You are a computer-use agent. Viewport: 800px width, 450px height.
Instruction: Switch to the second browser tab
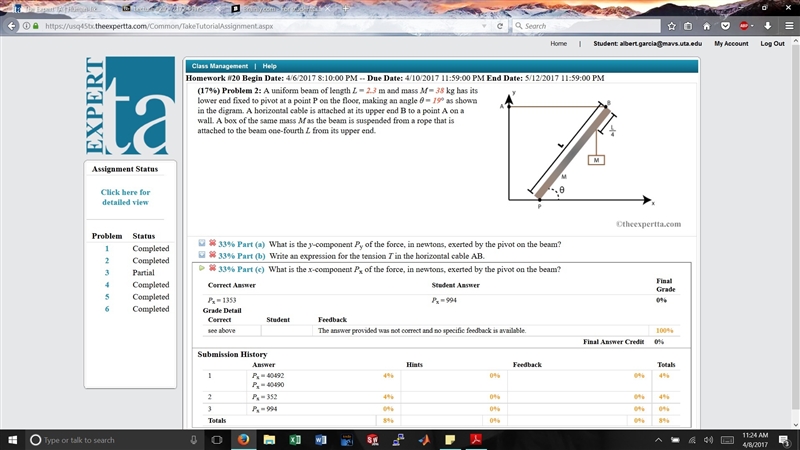[168, 9]
